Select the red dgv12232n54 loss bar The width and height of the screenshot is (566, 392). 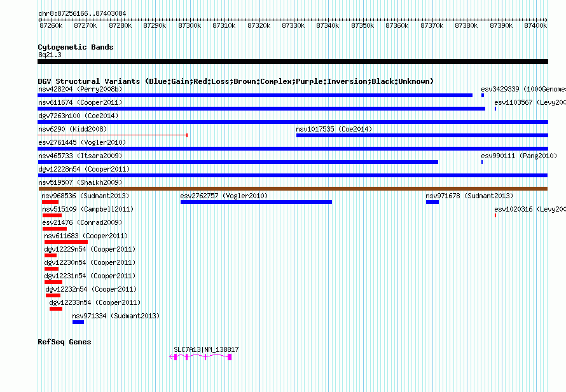tap(53, 295)
